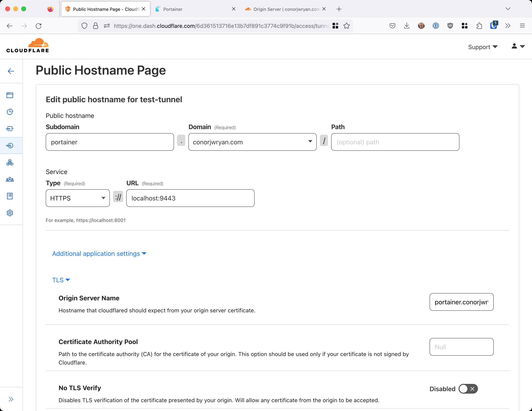Click the 1Password extension icon
Screen dimensions: 532x411
436,26
